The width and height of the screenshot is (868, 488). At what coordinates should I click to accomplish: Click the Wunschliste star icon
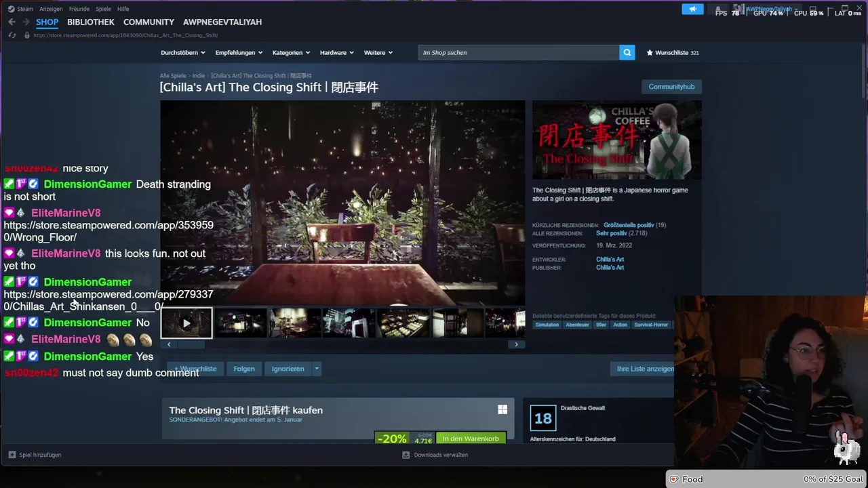point(650,52)
